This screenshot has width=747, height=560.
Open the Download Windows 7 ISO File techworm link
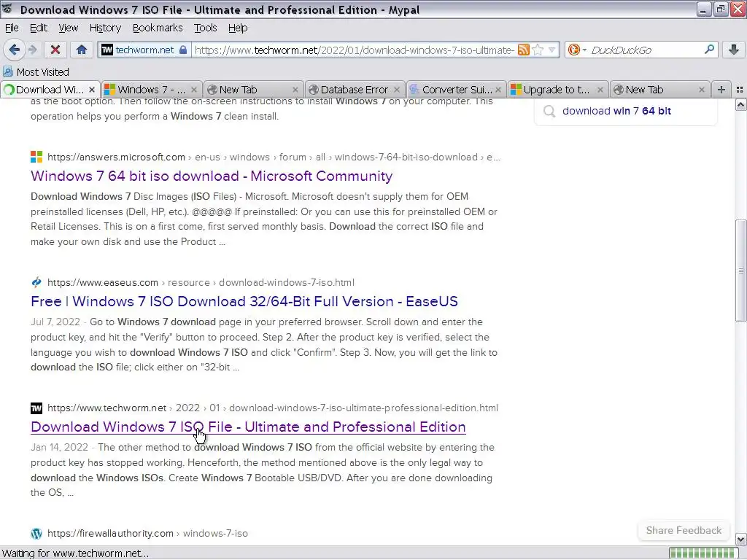248,427
